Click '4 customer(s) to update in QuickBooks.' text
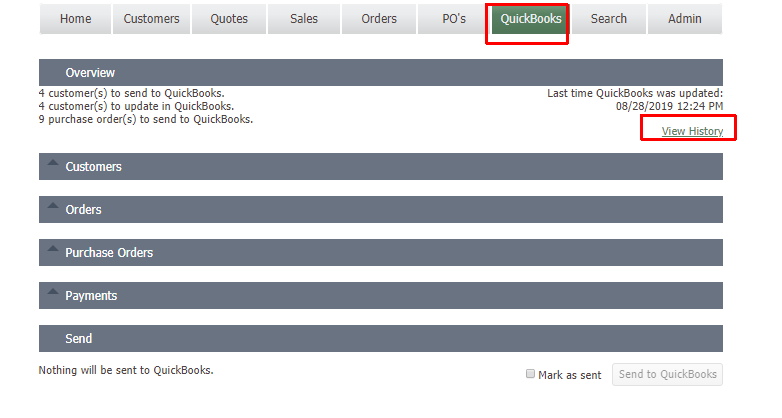The image size is (782, 418). [136, 106]
